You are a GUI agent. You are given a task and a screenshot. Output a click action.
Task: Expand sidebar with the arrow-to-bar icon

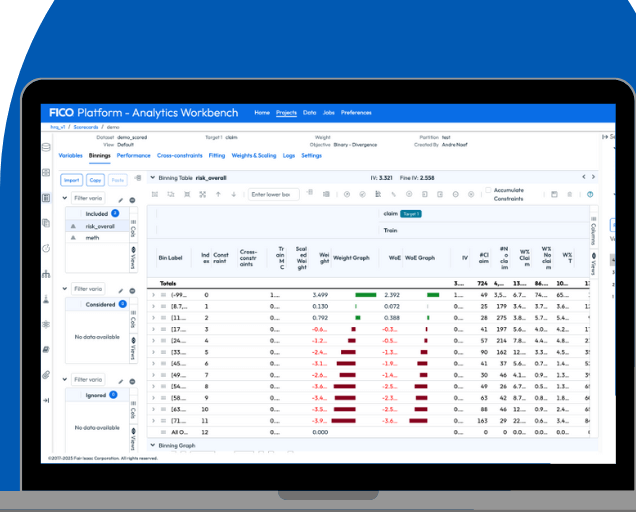point(46,400)
